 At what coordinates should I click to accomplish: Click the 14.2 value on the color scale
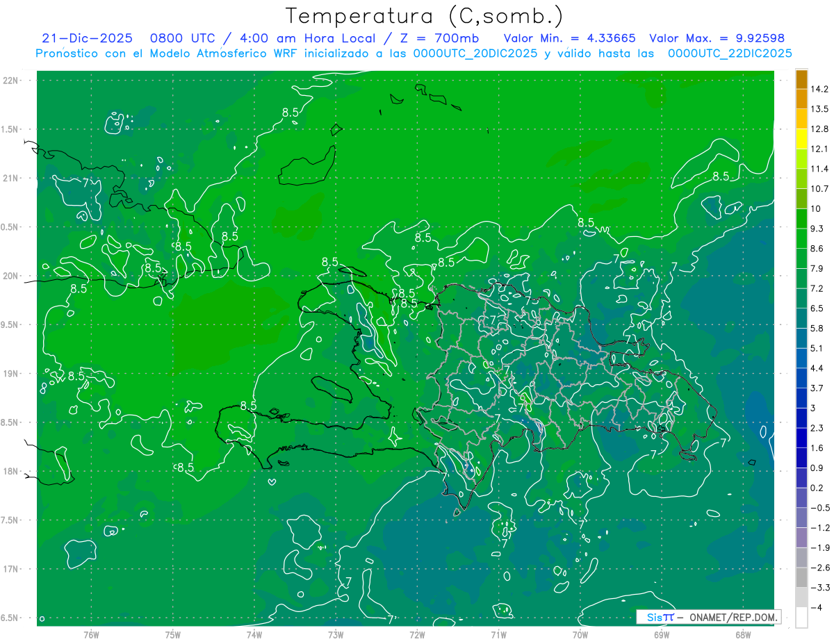point(819,89)
